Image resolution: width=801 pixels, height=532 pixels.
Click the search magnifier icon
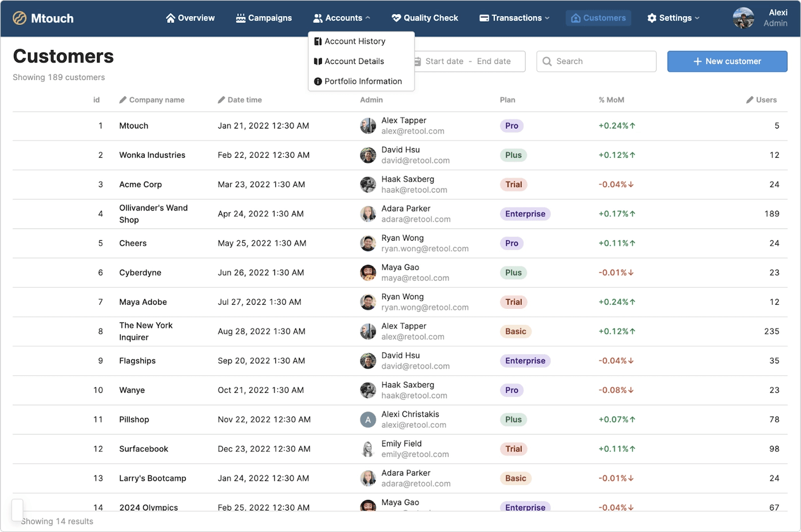(x=547, y=62)
